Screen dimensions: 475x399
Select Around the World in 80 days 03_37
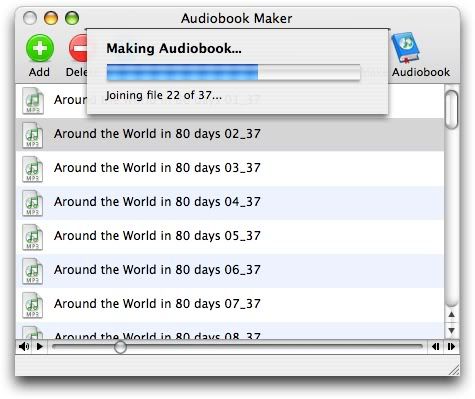tap(230, 168)
